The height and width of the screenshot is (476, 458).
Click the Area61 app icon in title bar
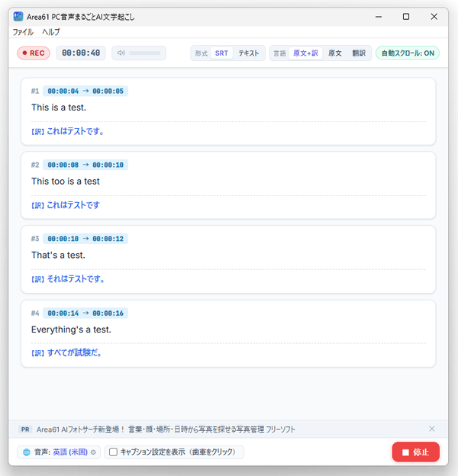click(x=18, y=16)
